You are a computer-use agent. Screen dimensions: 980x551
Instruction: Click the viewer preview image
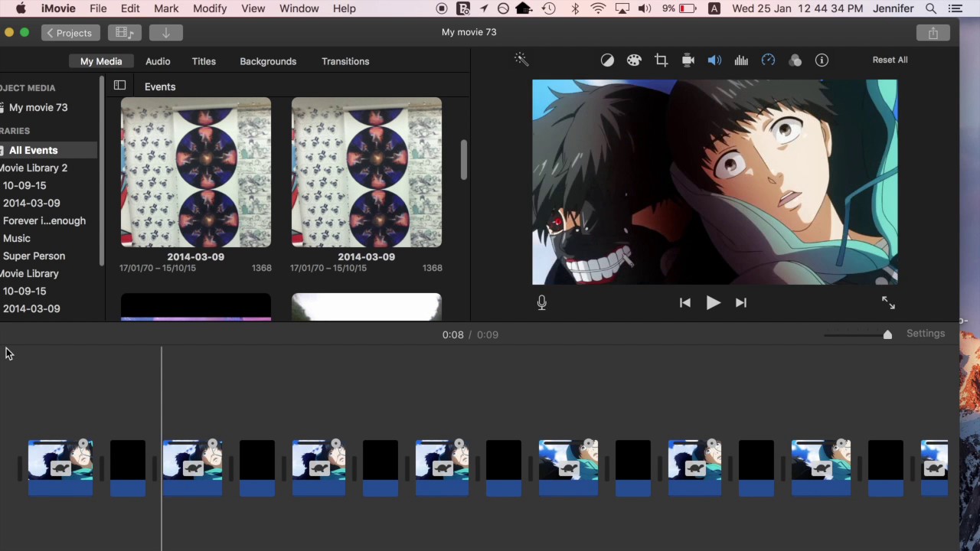pyautogui.click(x=714, y=182)
